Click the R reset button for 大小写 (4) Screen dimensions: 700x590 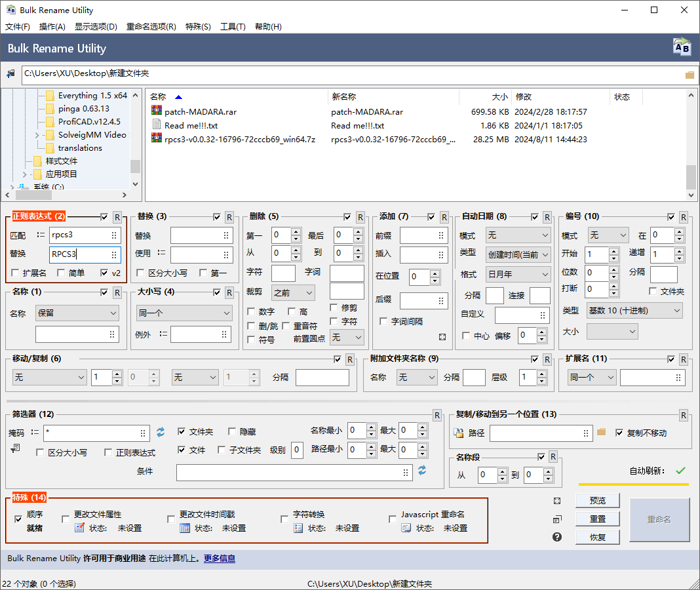click(x=229, y=292)
